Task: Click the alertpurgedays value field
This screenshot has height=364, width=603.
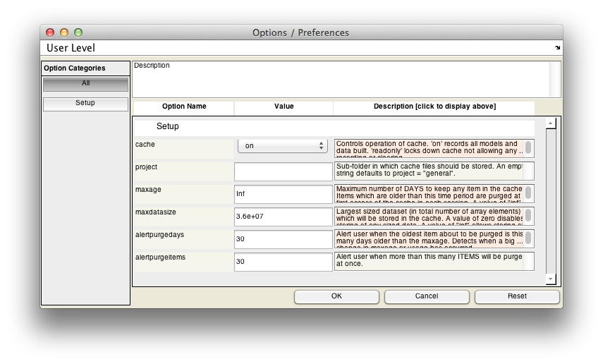Action: [283, 239]
